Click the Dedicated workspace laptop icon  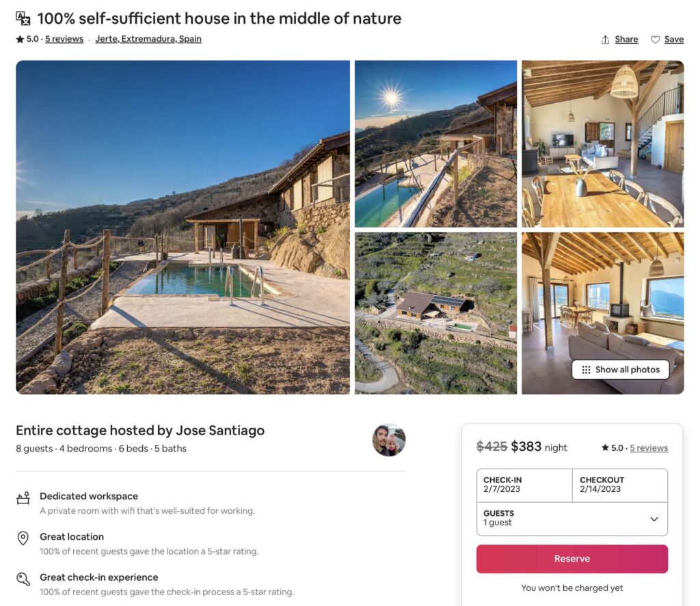coord(23,499)
